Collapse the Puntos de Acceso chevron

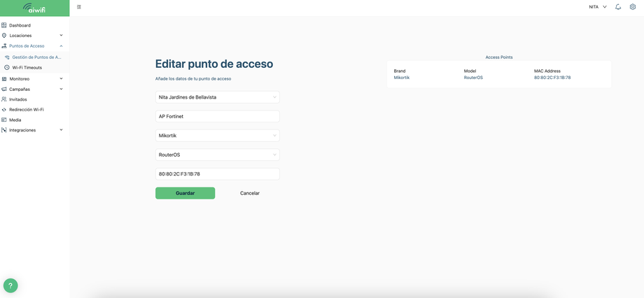click(61, 46)
